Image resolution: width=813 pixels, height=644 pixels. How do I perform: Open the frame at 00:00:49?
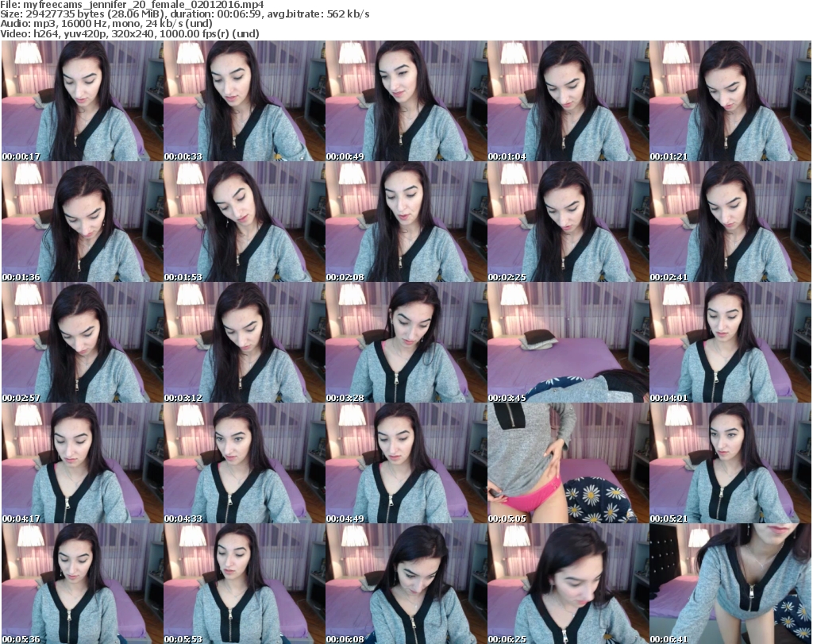(x=406, y=101)
